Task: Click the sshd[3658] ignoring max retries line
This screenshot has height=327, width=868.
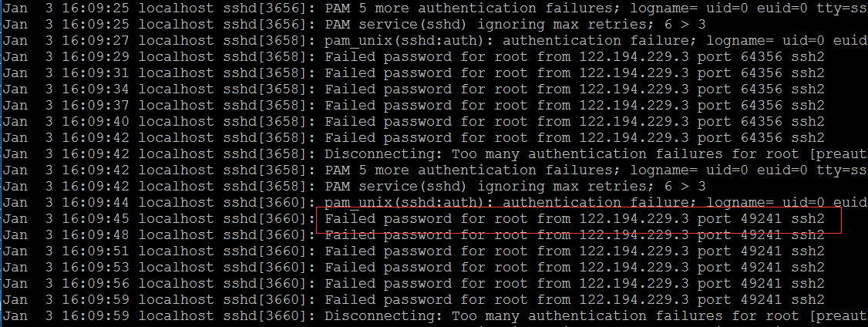Action: click(x=355, y=186)
